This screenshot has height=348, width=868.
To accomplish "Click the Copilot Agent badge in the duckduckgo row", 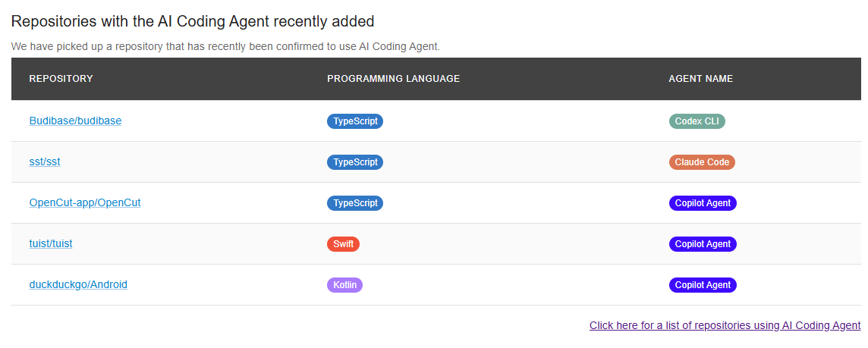I will coord(703,285).
